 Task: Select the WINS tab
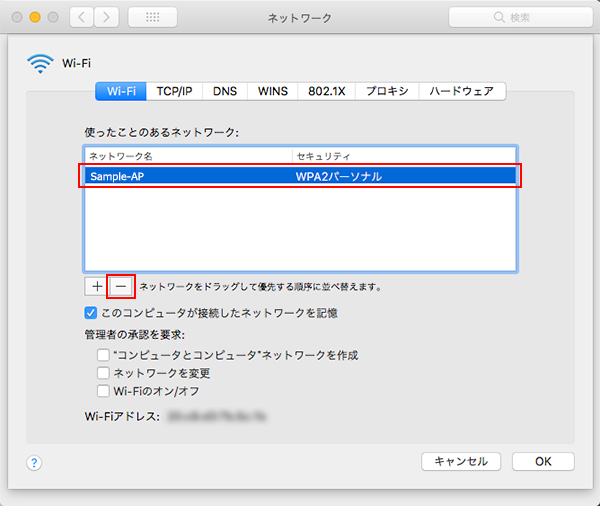[271, 91]
